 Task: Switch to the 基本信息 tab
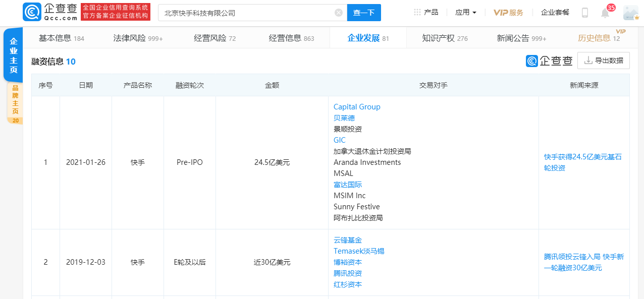click(62, 38)
